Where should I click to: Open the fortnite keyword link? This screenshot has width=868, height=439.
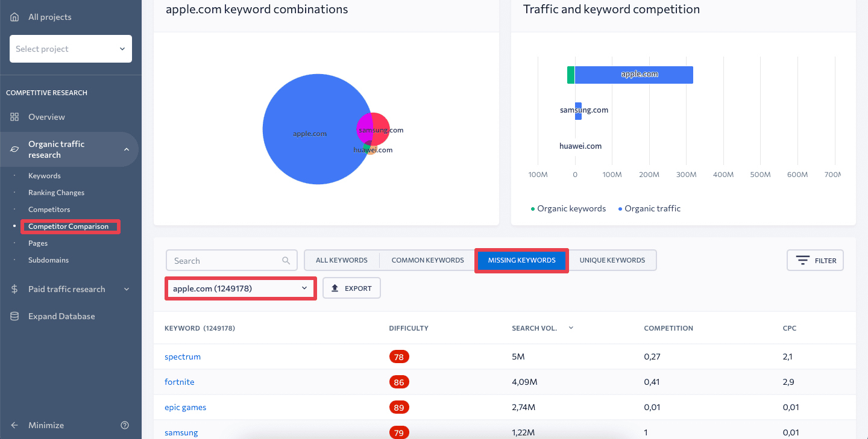point(179,382)
